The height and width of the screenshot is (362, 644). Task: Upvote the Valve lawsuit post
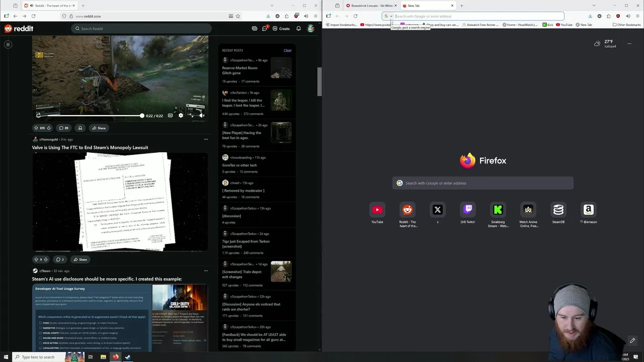click(36, 259)
